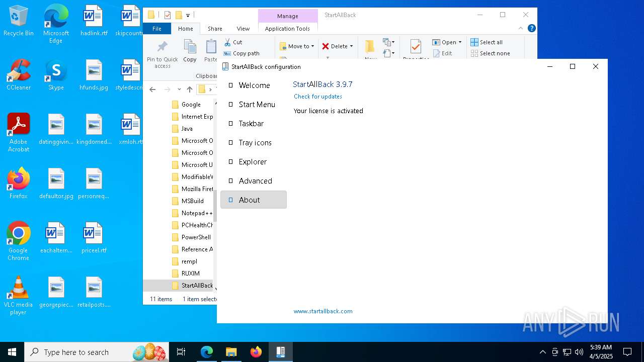Viewport: 644px width, 362px height.
Task: Click the taskbar search box
Action: (98, 352)
